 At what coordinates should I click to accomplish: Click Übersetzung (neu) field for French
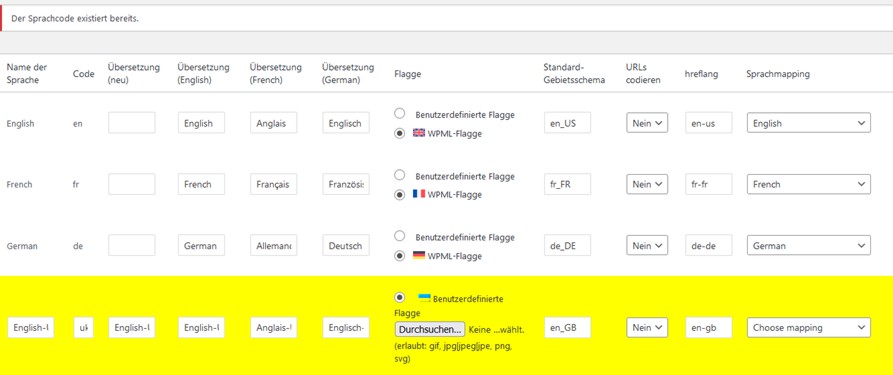point(132,184)
